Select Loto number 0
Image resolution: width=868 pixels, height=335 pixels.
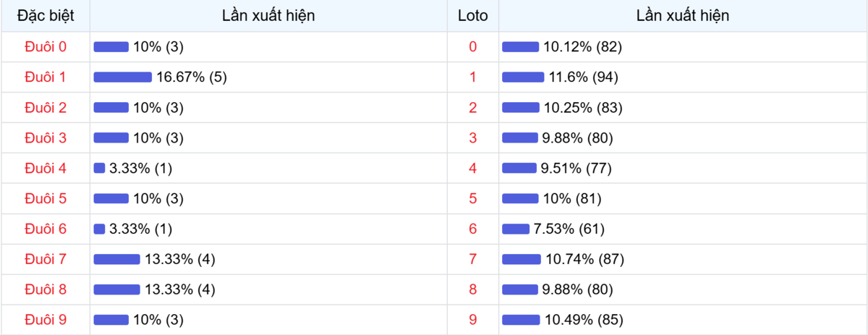click(473, 47)
